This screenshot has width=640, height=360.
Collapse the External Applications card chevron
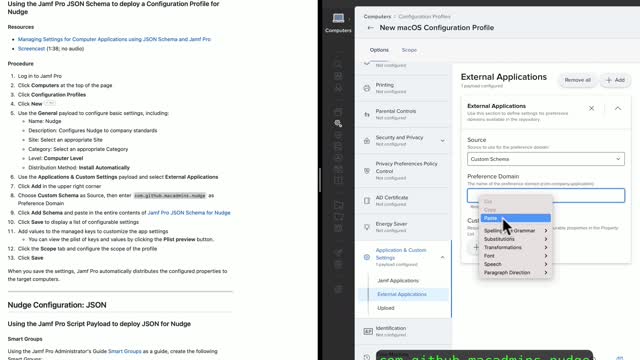point(618,108)
